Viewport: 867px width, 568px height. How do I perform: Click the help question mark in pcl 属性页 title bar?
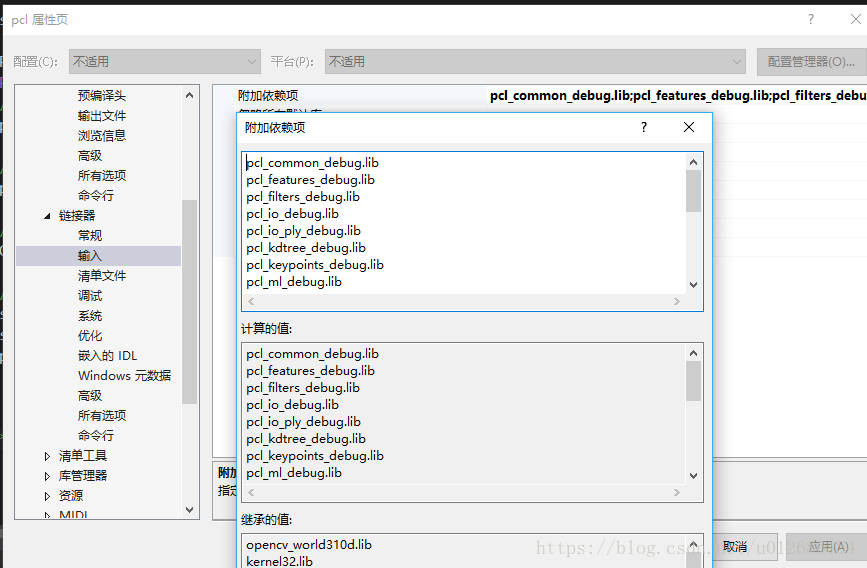pos(811,19)
